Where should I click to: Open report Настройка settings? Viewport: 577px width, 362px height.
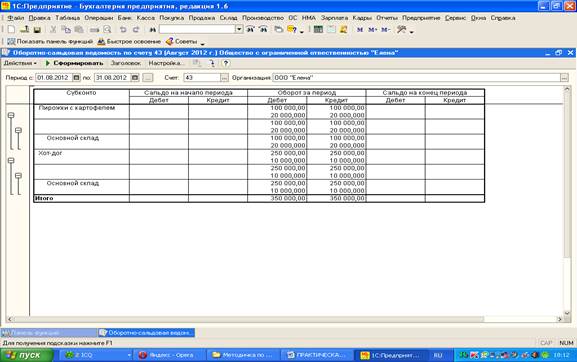click(x=165, y=63)
